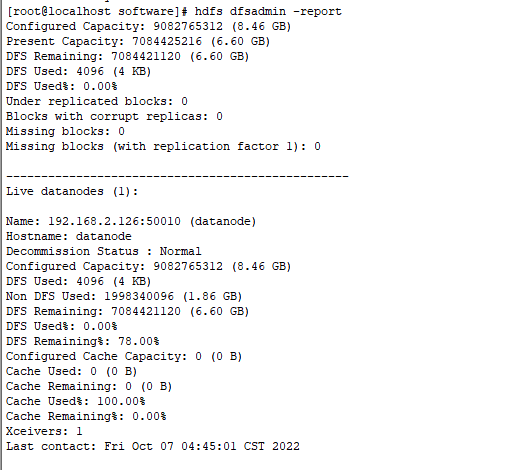This screenshot has width=521, height=470.
Task: Click the DFS Remaining% 78.00% value
Action: (139, 341)
